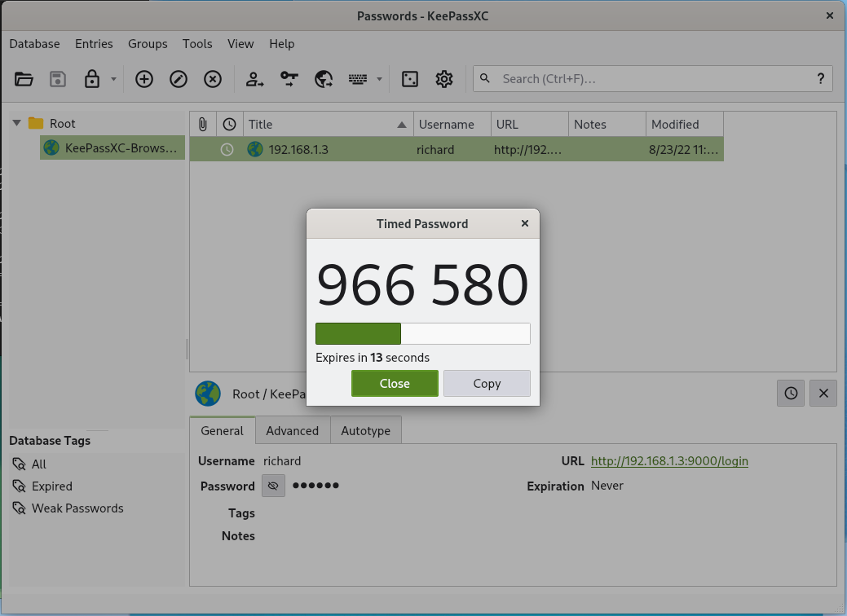Focus the Search (Ctrl+F) field
The image size is (847, 616).
(x=652, y=79)
